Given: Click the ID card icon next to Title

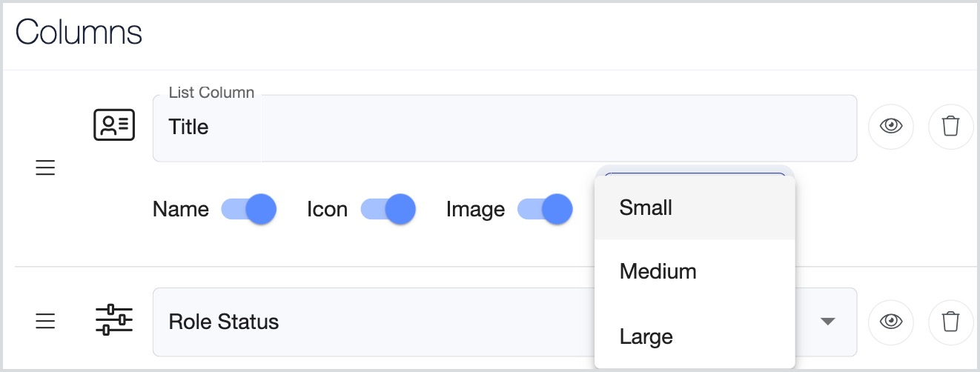Looking at the screenshot, I should pos(113,124).
